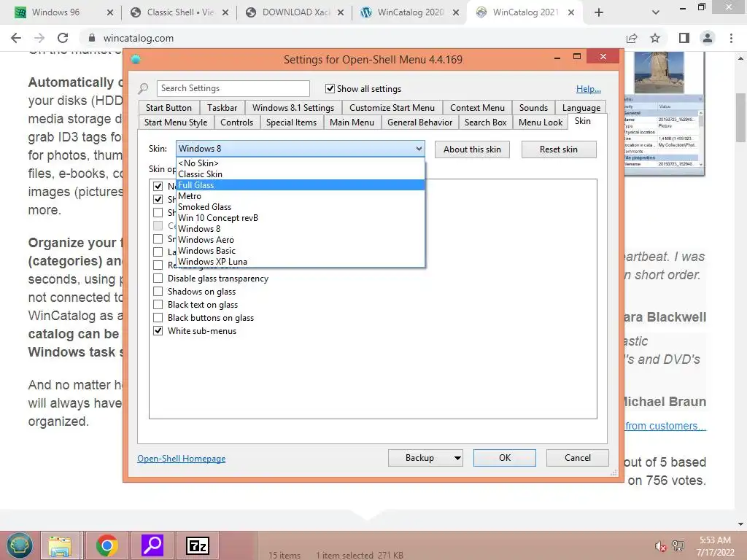Toggle Show all settings checkbox

click(330, 88)
